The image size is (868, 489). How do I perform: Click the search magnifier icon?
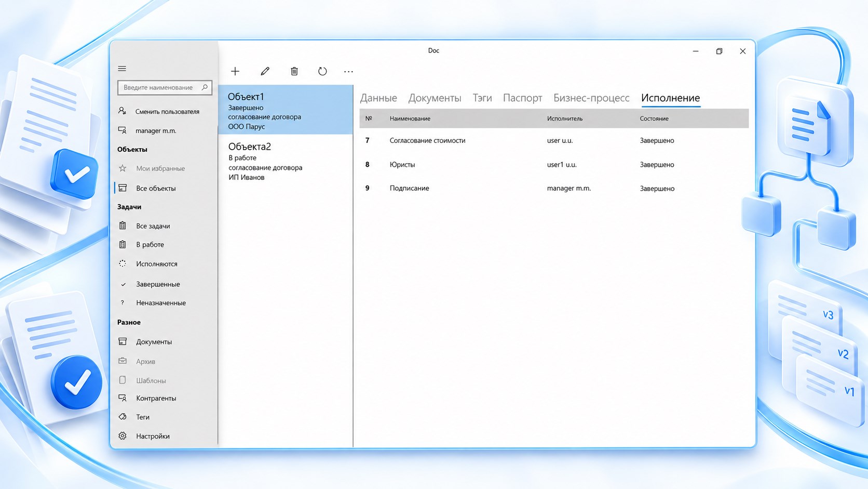tap(205, 87)
